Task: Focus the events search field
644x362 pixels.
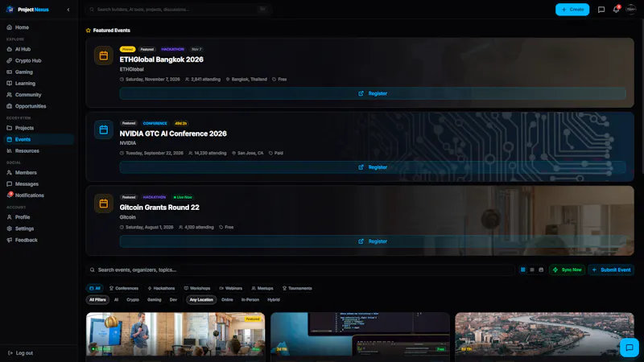Action: click(300, 270)
